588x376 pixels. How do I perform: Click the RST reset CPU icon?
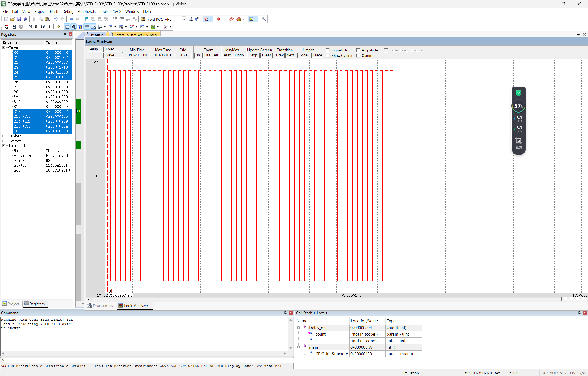tap(6, 27)
